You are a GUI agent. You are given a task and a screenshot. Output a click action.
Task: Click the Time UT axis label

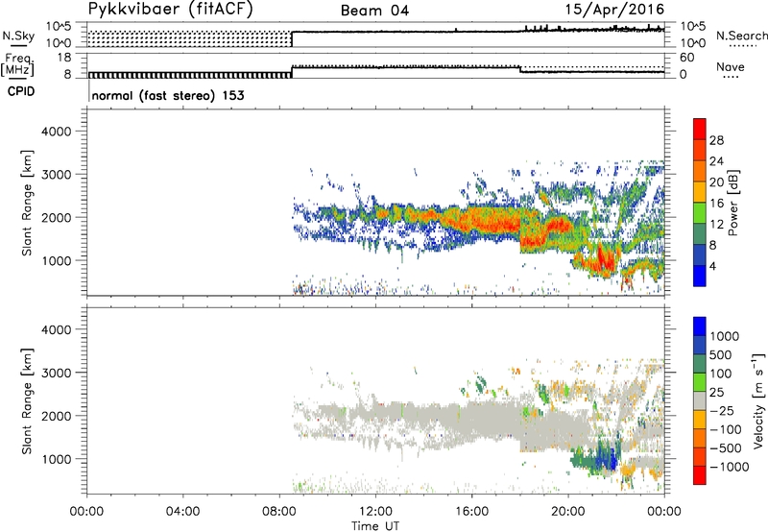[x=375, y=525]
